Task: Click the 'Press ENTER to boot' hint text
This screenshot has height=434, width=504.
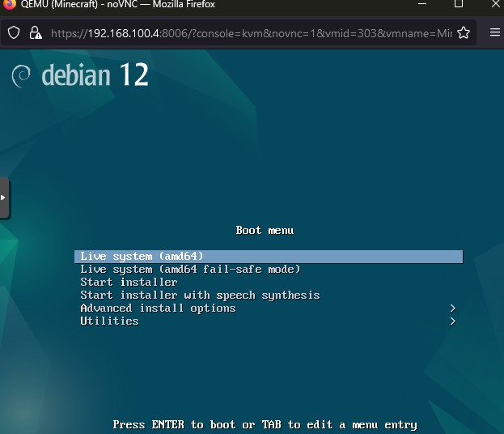Action: 265,424
